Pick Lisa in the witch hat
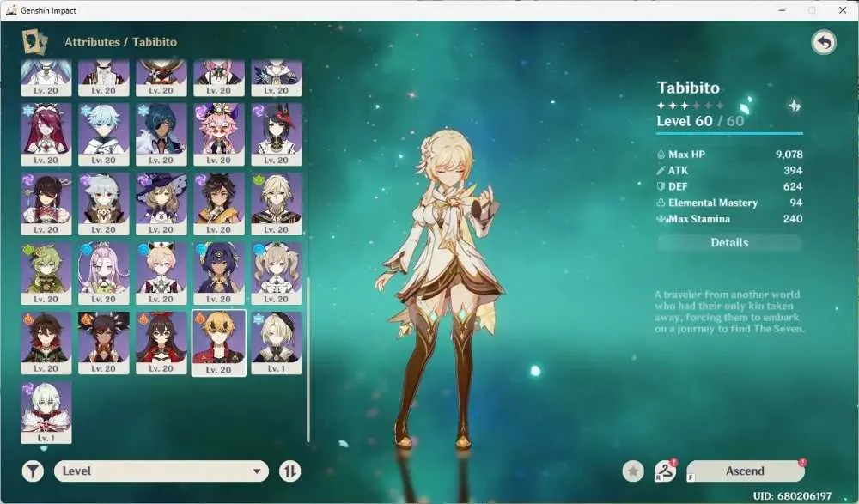The image size is (859, 504). tap(161, 203)
